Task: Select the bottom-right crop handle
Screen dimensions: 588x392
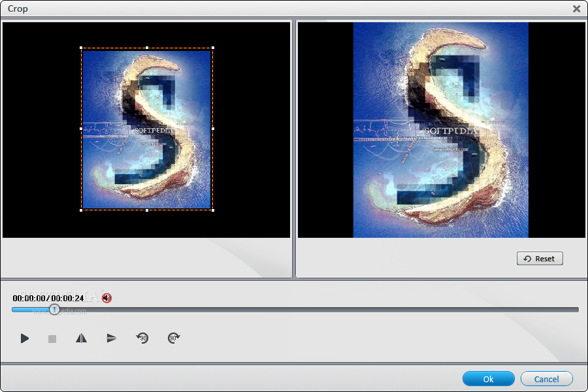Action: (x=213, y=210)
